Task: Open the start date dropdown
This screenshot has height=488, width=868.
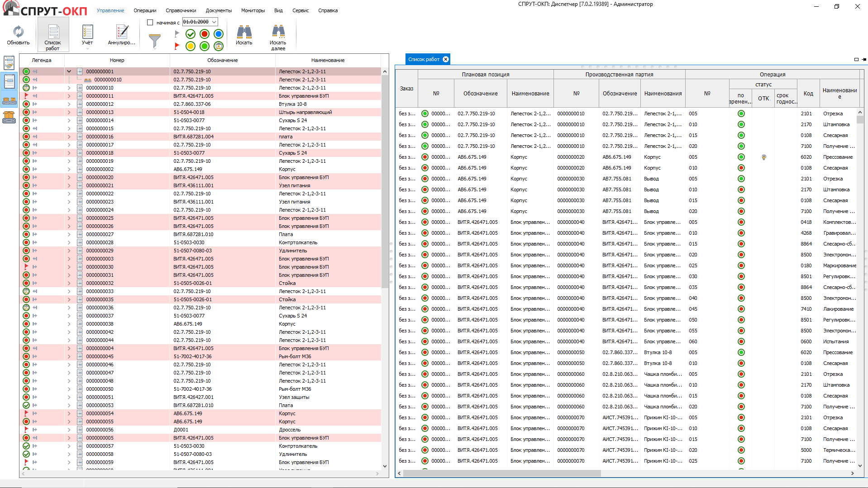Action: point(214,22)
